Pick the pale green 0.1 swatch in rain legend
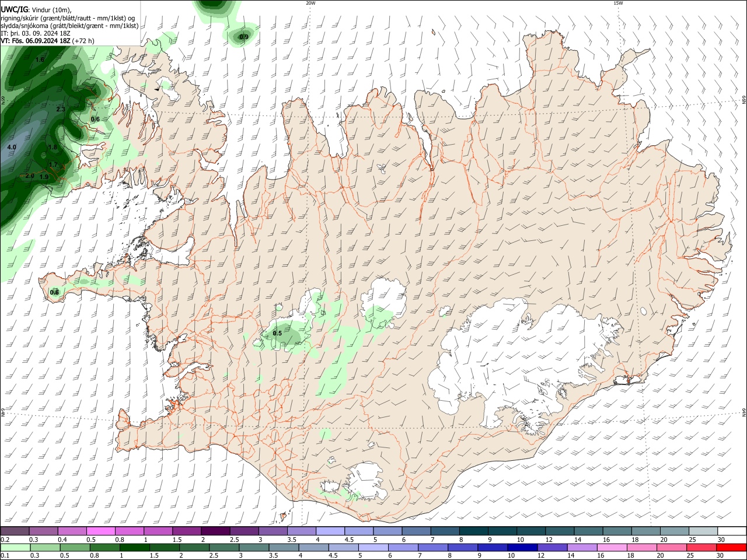 pos(15,547)
